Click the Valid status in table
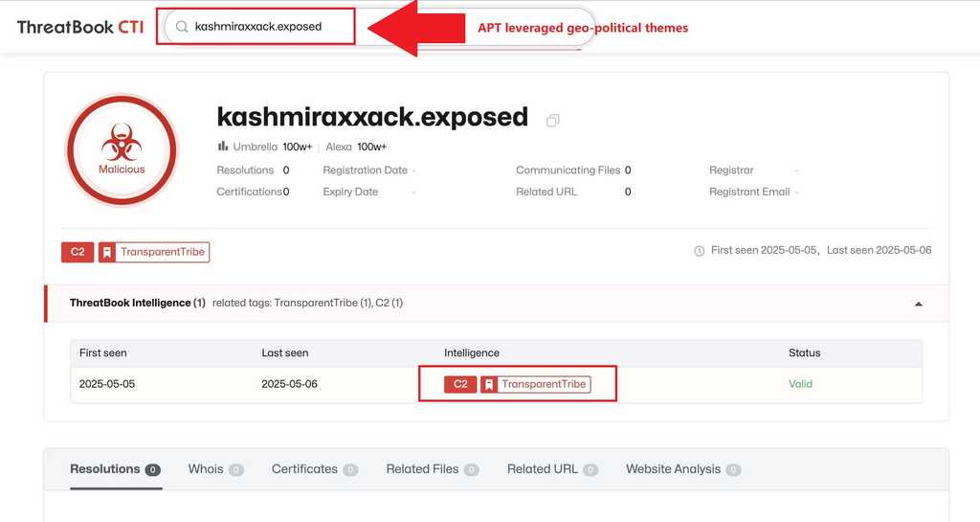Viewport: 980px width, 522px height. [x=800, y=384]
